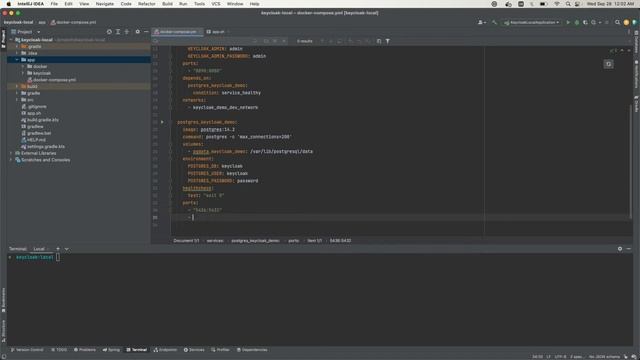Open the File menu
The height and width of the screenshot is (360, 640).
54,4
